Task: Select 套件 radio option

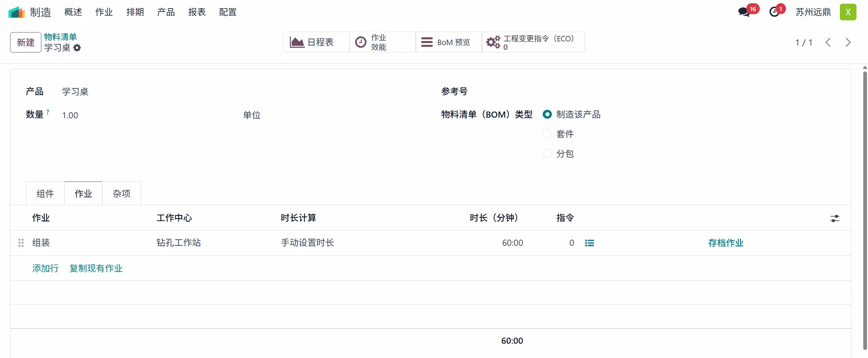Action: point(547,134)
